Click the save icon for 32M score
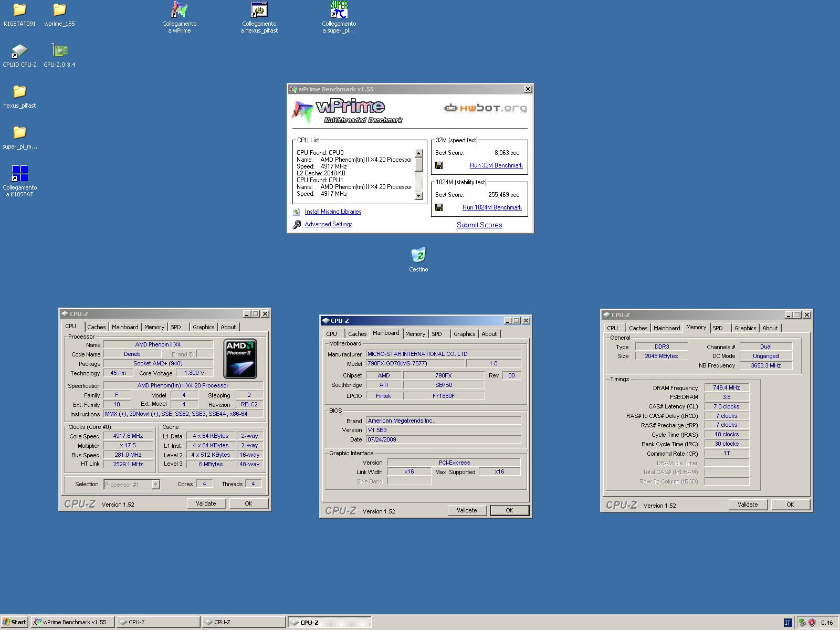 point(439,165)
